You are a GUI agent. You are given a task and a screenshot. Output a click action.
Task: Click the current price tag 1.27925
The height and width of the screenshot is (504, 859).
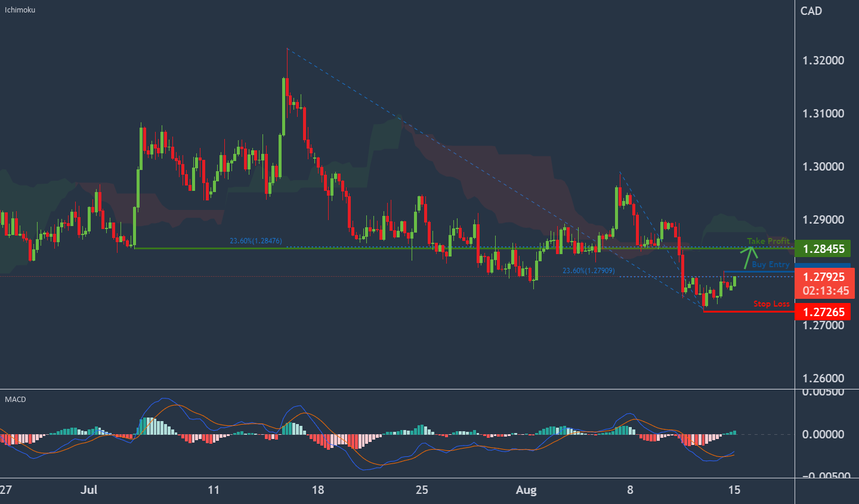click(823, 277)
